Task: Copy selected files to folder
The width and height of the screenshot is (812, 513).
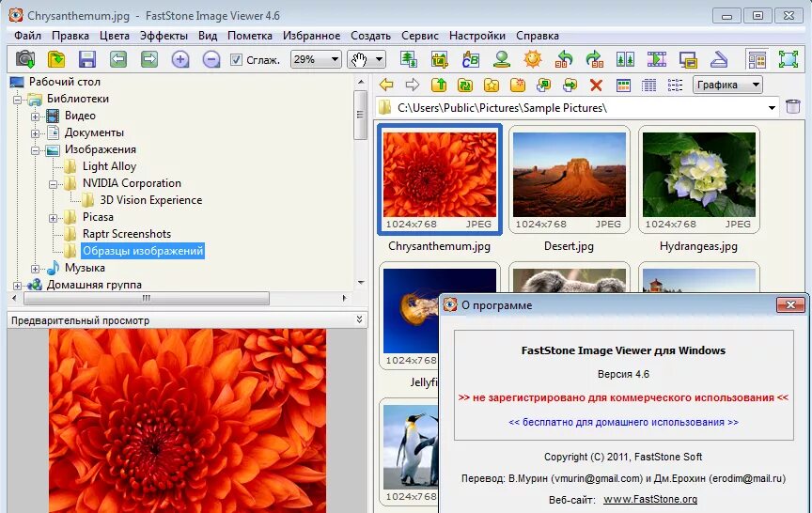Action: click(x=544, y=85)
